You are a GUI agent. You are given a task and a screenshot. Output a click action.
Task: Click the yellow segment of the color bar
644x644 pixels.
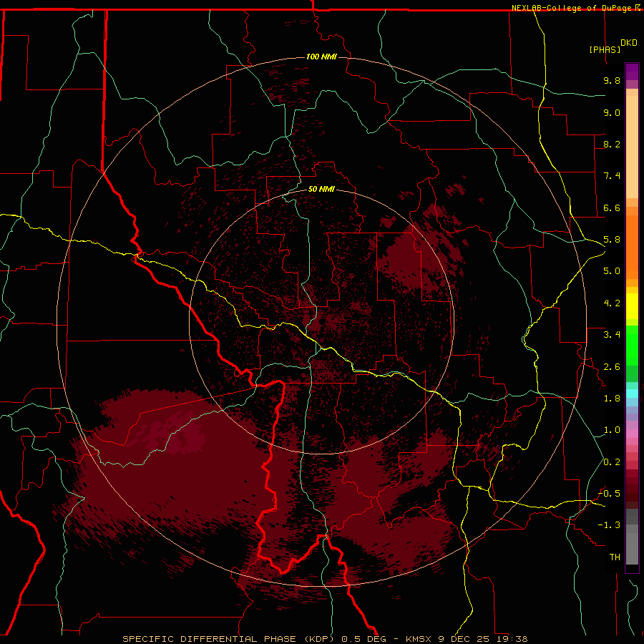632,306
